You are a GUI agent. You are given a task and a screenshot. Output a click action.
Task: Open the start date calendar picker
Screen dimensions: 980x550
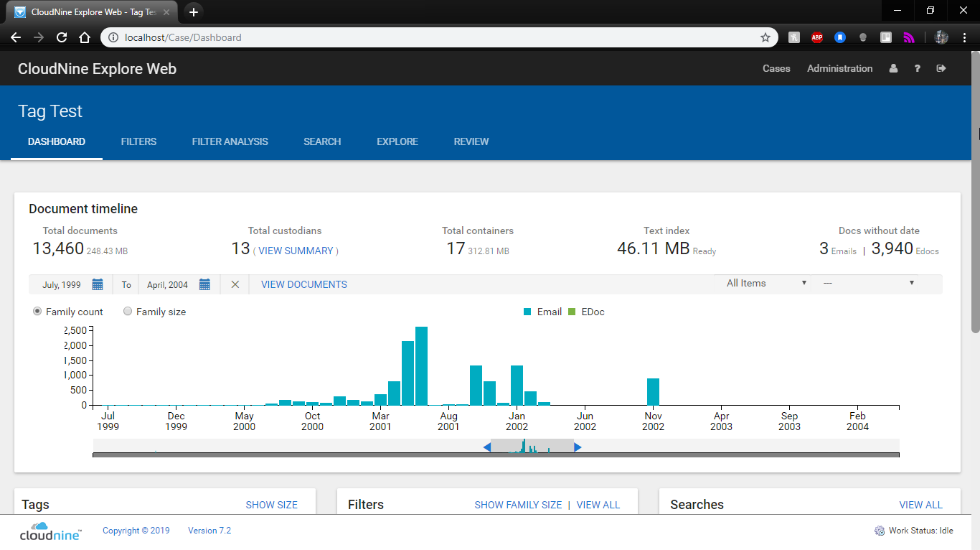98,284
